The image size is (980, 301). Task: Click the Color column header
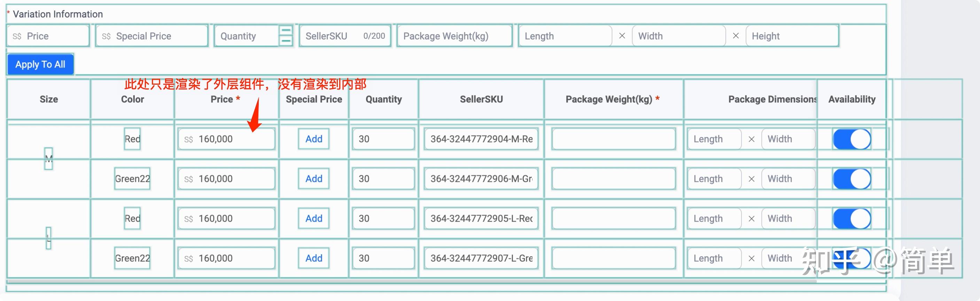132,99
